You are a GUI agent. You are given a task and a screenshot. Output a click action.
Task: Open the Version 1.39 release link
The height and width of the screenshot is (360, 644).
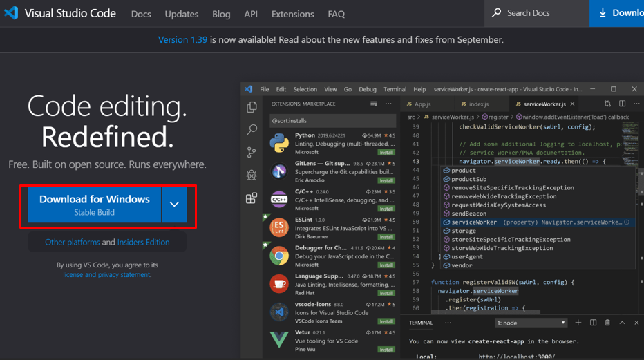183,40
